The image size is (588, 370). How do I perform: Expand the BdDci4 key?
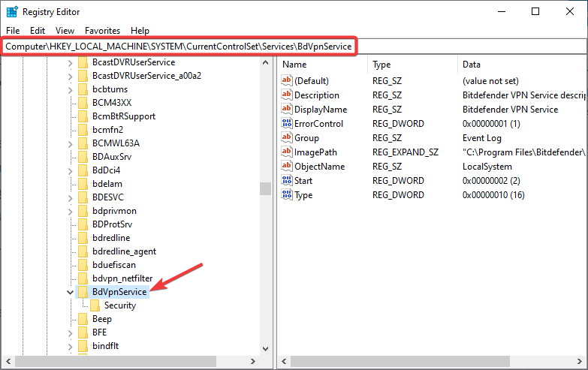tap(70, 171)
